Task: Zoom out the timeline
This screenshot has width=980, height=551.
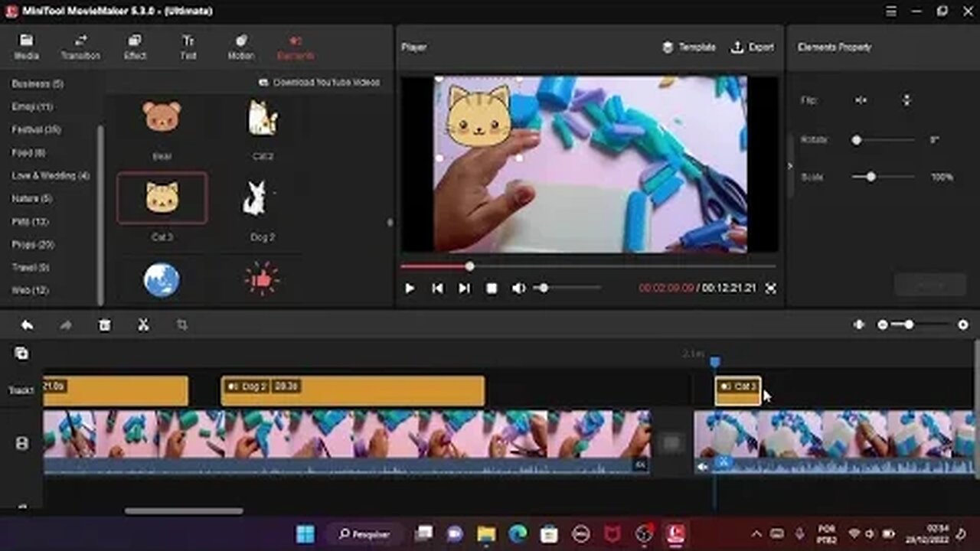Action: click(x=883, y=325)
